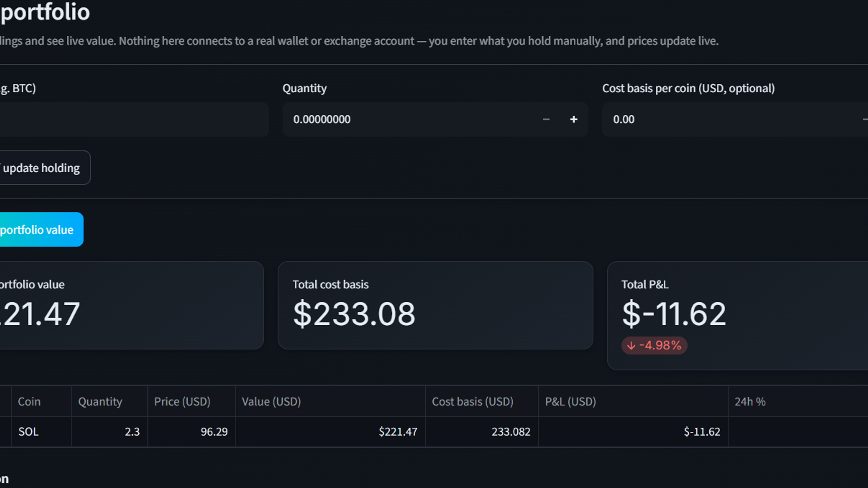Click the Total cost basis metric card
The image size is (868, 488).
coord(435,305)
